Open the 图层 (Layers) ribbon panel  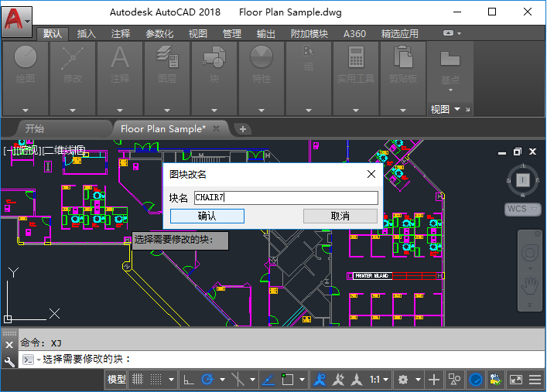[x=167, y=78]
